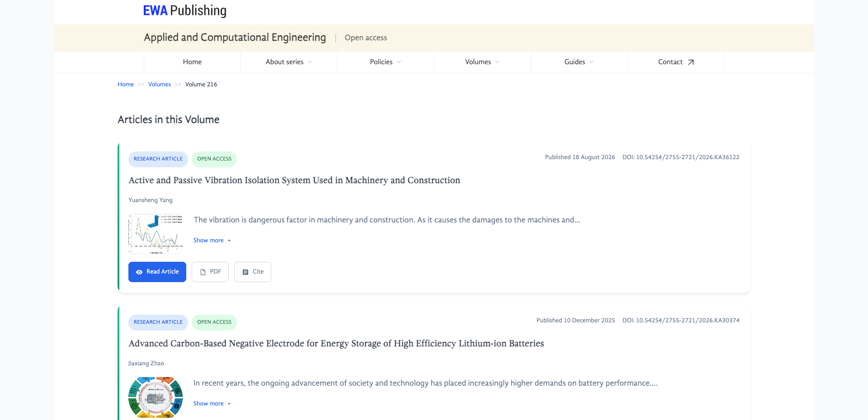Click the Open access label in header
Image resolution: width=868 pixels, height=420 pixels.
366,38
